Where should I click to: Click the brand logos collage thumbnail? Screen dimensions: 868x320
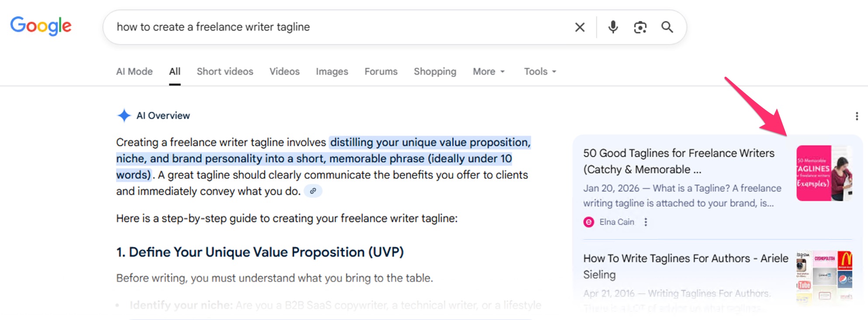point(824,276)
